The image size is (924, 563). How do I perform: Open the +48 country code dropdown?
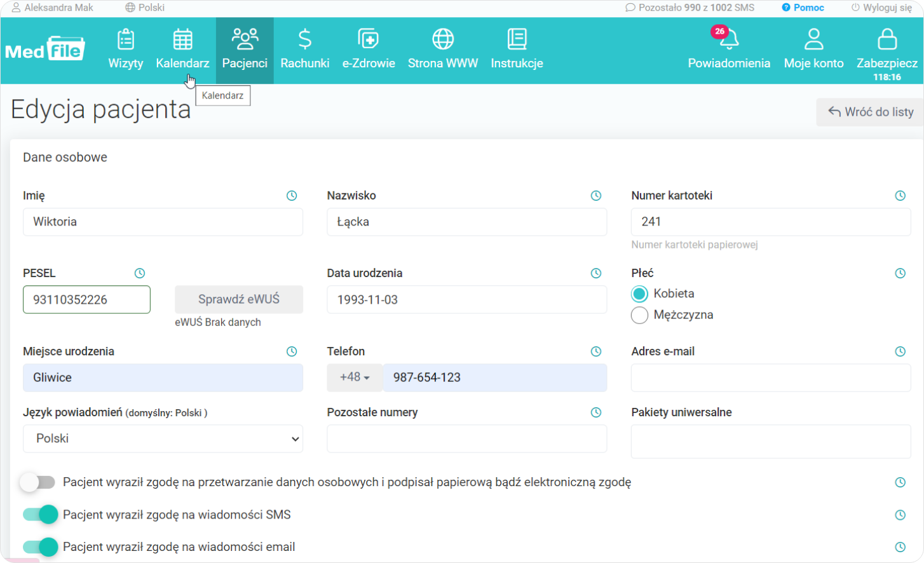click(x=355, y=377)
